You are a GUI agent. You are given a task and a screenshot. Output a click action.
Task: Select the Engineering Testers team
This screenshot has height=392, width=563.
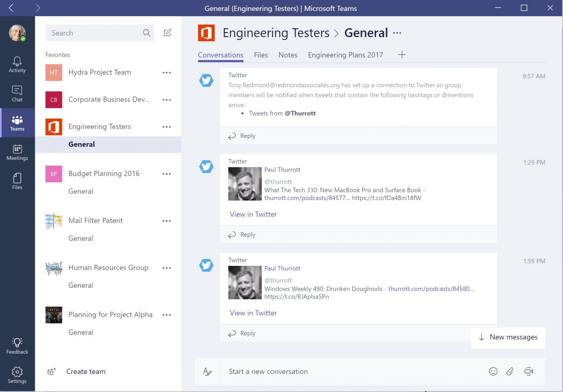pyautogui.click(x=99, y=127)
